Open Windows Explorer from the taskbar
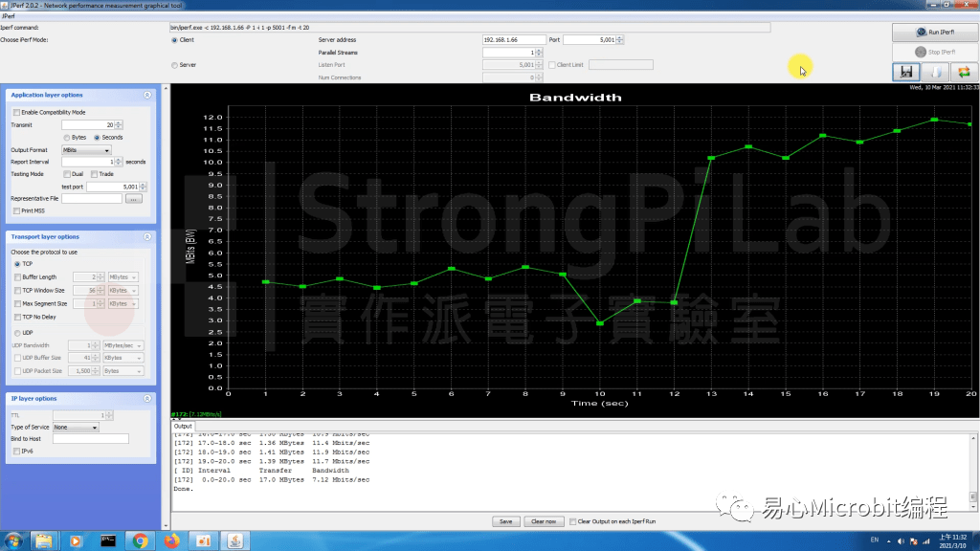The height and width of the screenshot is (551, 980). (44, 541)
